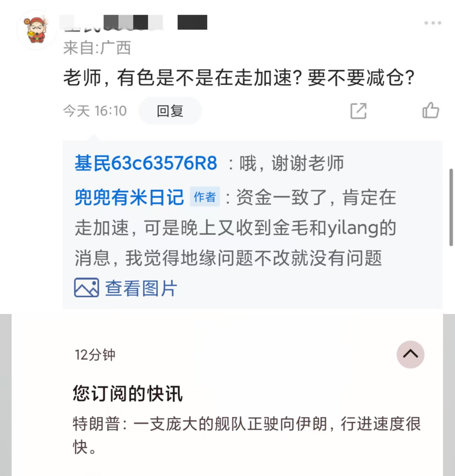Image resolution: width=455 pixels, height=476 pixels.
Task: Open the 您订阅的快讯 notification title
Action: pos(128,393)
